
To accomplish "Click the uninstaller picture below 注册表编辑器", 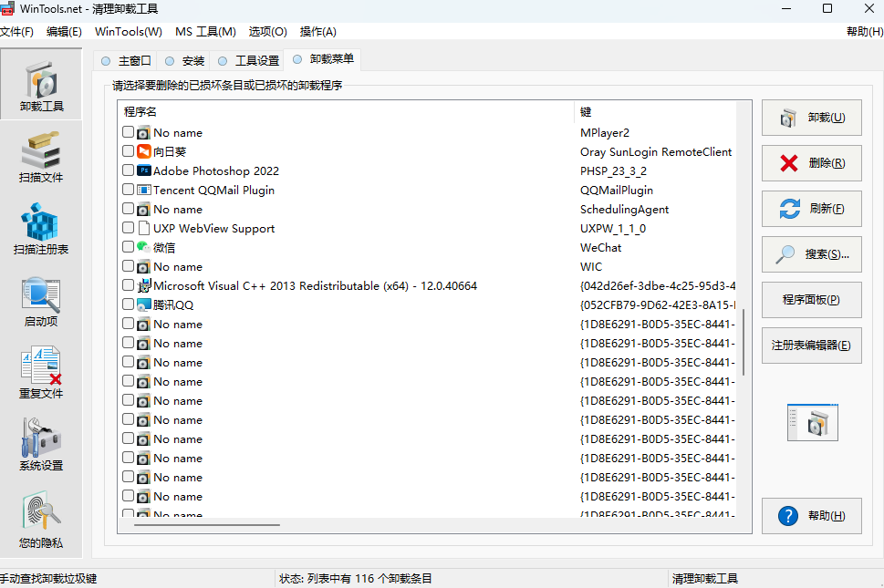I will coord(813,422).
